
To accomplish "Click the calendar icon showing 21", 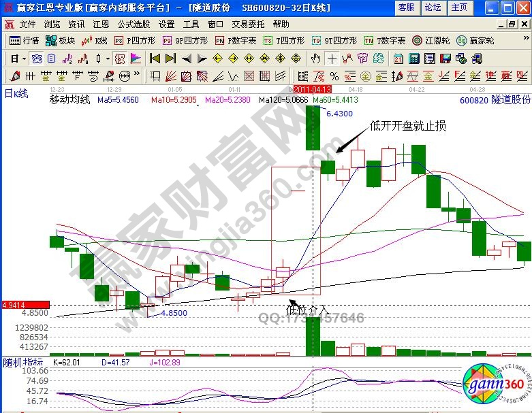I will point(398,58).
